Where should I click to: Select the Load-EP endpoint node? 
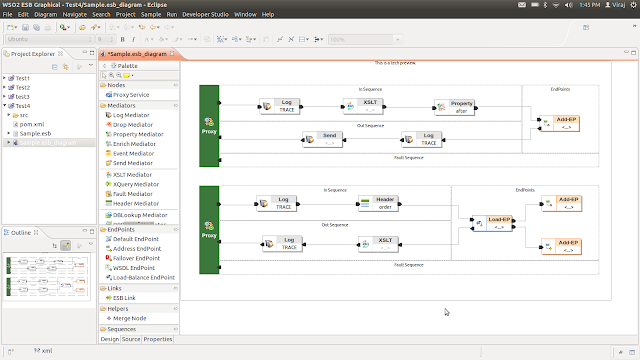click(492, 223)
